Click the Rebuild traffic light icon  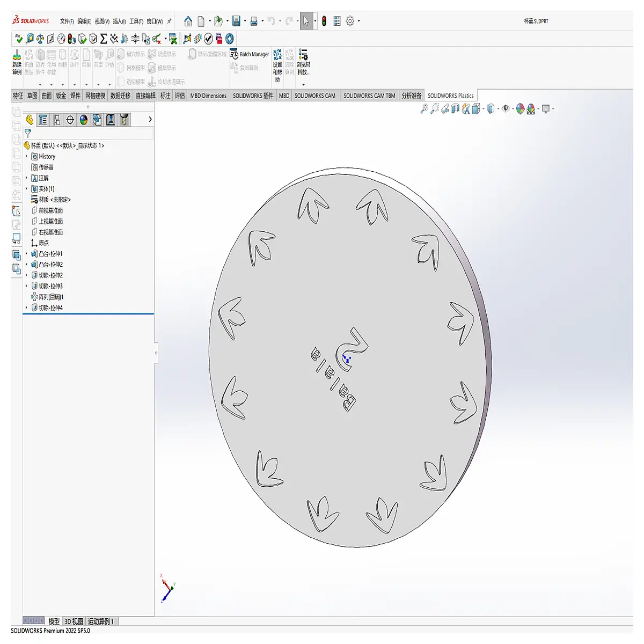point(324,21)
